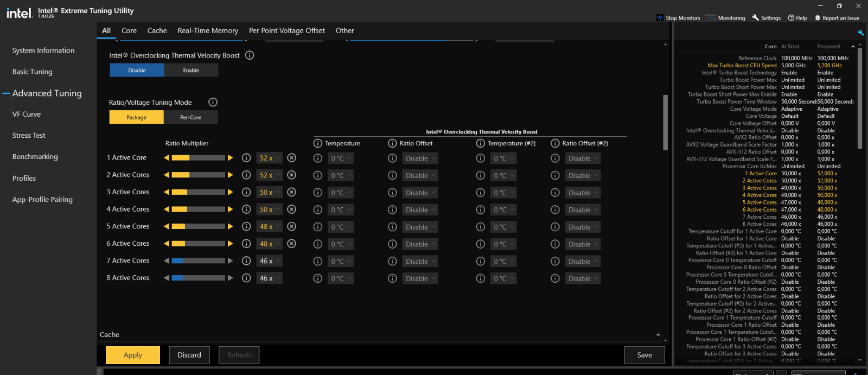This screenshot has width=868, height=375.
Task: Open Benchmarking in sidebar
Action: pos(35,157)
